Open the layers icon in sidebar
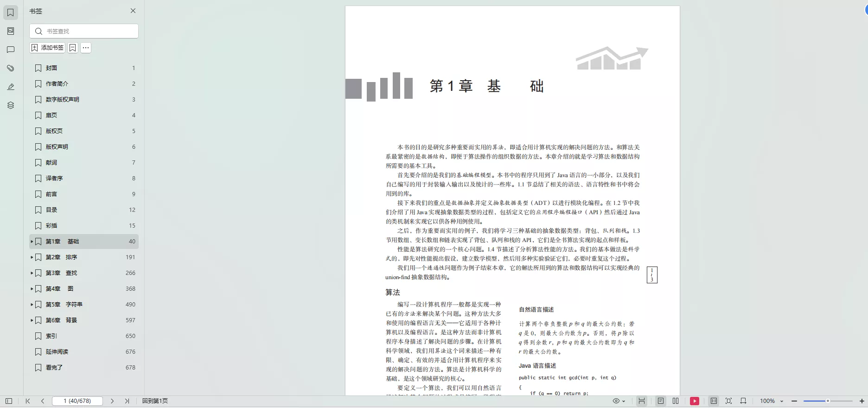 coord(11,105)
